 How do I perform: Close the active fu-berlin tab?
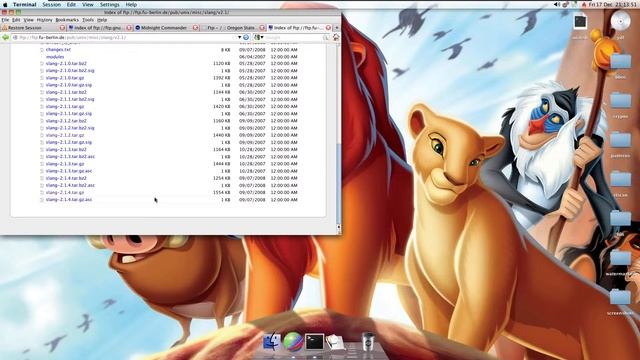(x=328, y=28)
